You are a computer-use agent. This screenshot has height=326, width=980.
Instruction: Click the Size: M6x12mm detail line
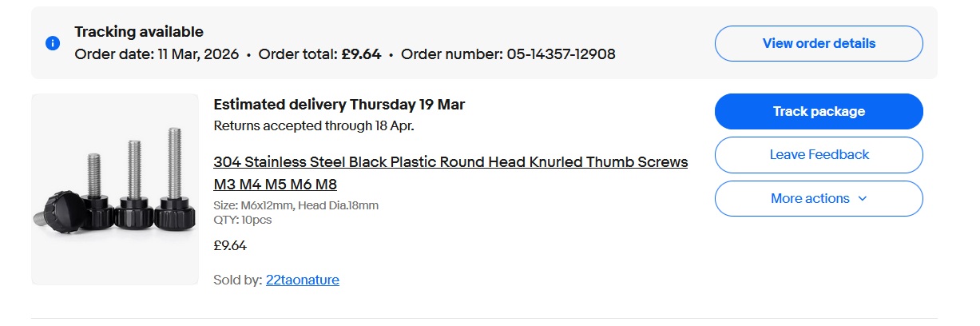coord(296,205)
